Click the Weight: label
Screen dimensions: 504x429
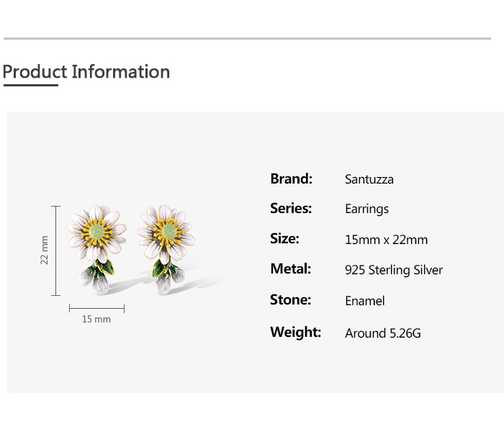pyautogui.click(x=295, y=332)
